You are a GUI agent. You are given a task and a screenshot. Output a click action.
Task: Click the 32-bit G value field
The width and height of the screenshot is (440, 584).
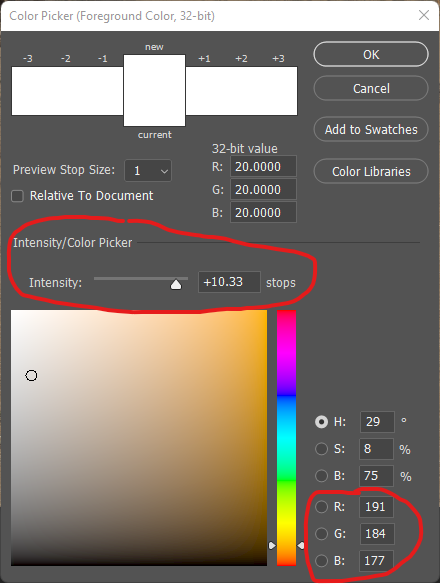263,190
